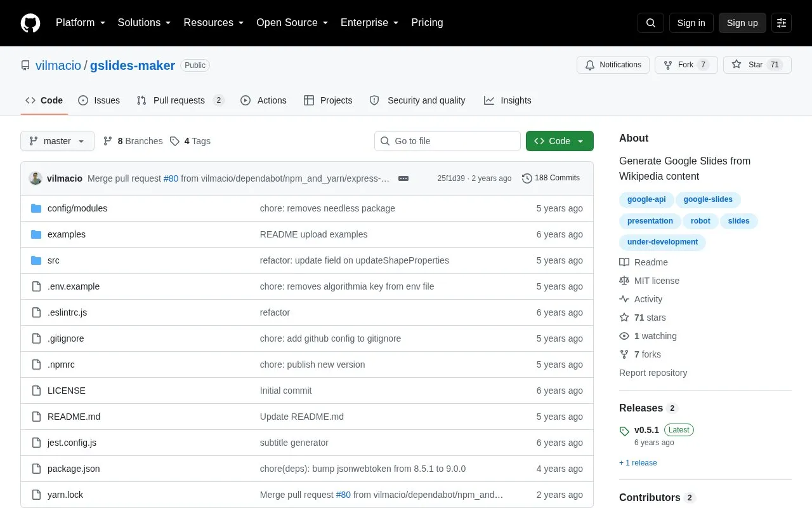Click the file icon for LICENSE
This screenshot has height=508, width=812.
pyautogui.click(x=36, y=391)
